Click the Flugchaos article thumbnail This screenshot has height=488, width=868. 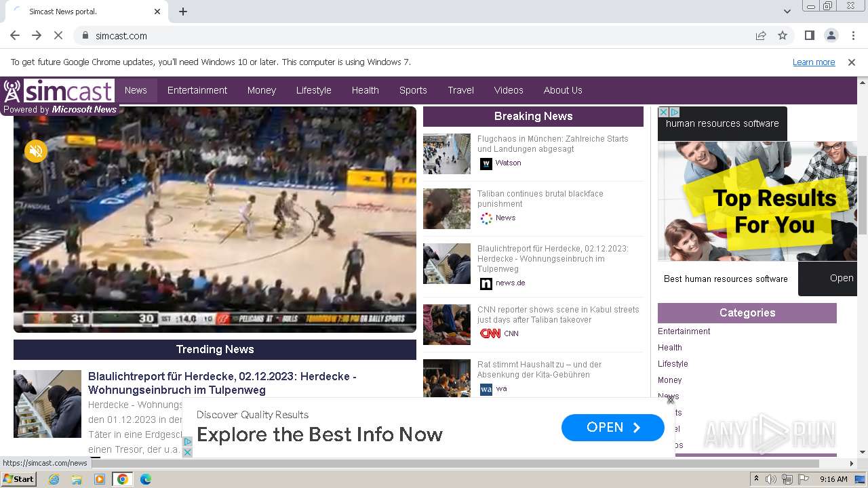click(447, 154)
